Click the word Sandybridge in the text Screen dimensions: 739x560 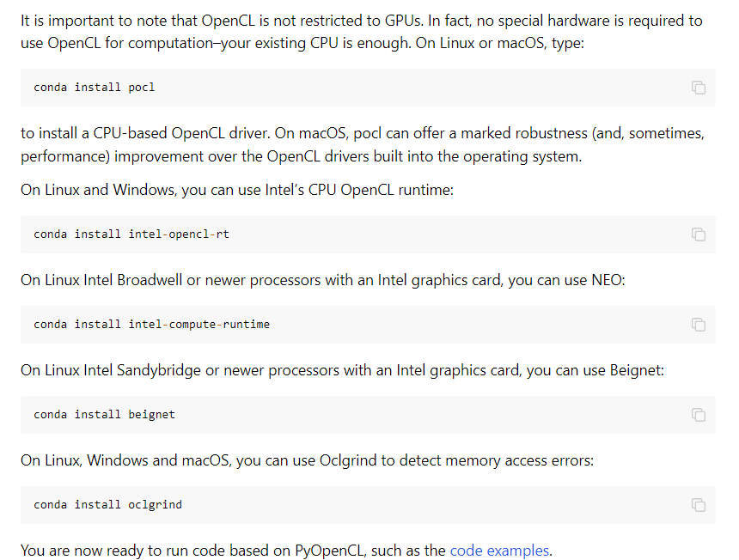pyautogui.click(x=159, y=370)
